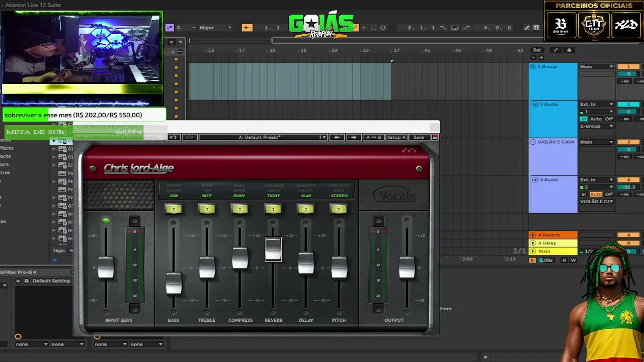Toggle the Delay mode arrow button

306,209
